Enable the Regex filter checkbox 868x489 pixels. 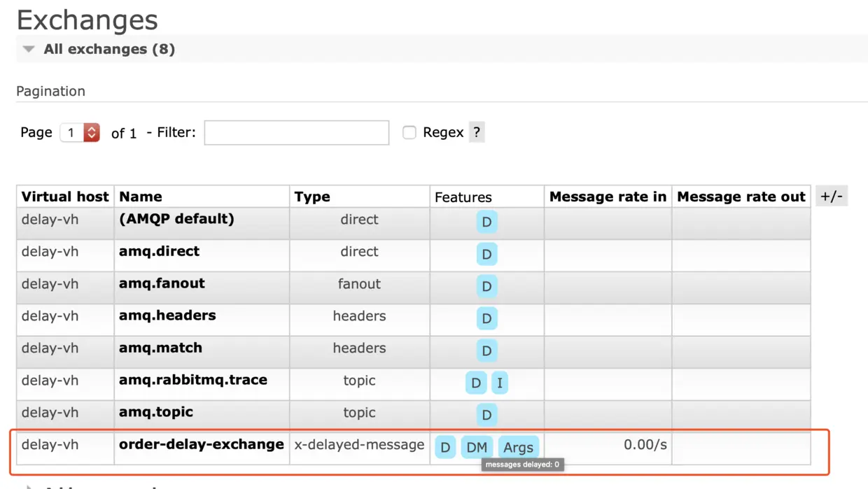(x=409, y=132)
